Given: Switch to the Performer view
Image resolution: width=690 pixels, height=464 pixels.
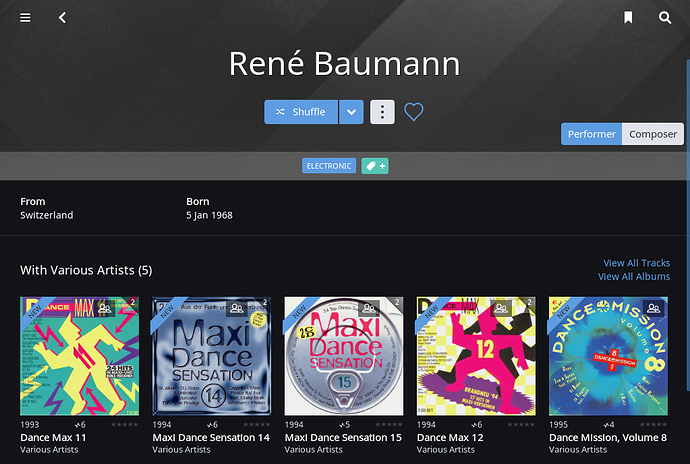Looking at the screenshot, I should pyautogui.click(x=591, y=134).
